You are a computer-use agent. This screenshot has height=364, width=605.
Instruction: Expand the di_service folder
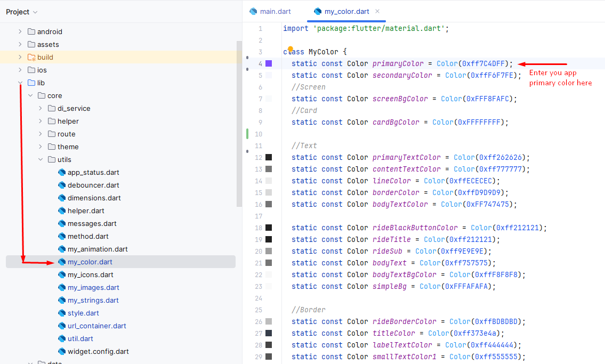pyautogui.click(x=41, y=108)
